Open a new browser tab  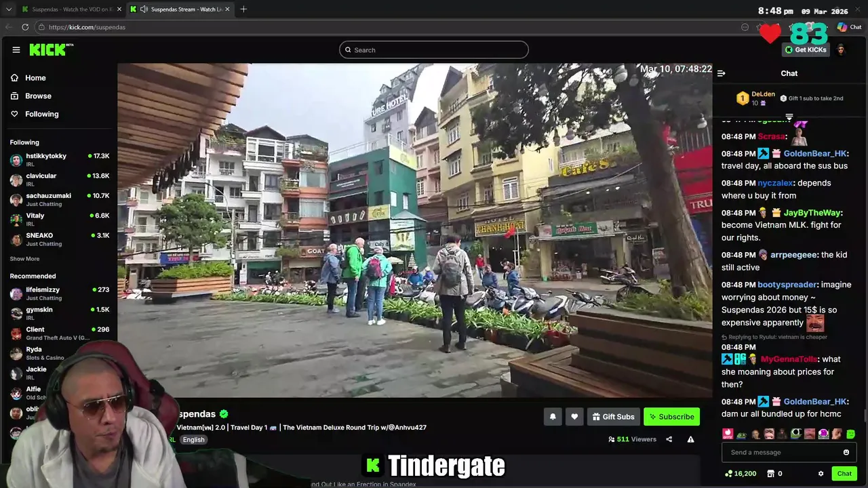coord(243,9)
